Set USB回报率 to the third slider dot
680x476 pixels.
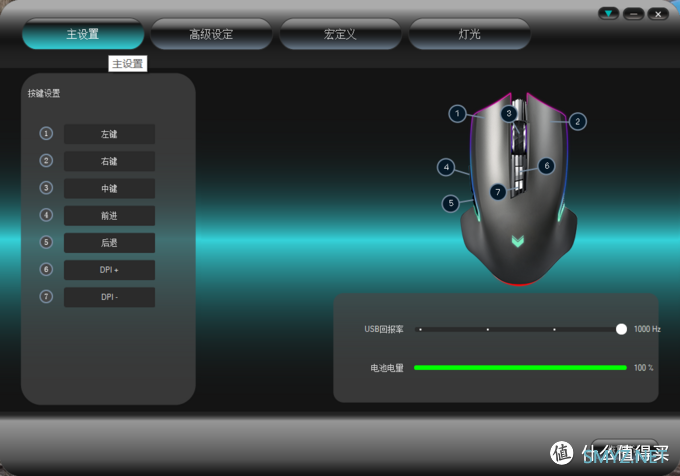(554, 329)
